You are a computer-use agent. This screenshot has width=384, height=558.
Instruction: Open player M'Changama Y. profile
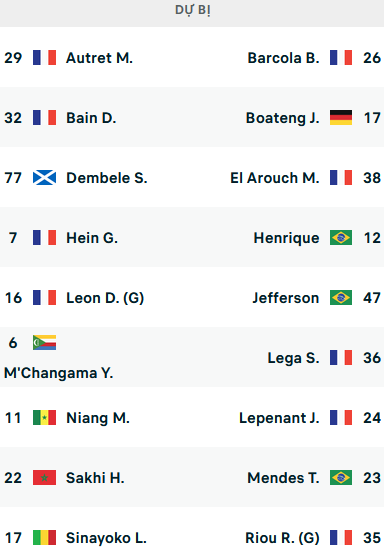59,373
